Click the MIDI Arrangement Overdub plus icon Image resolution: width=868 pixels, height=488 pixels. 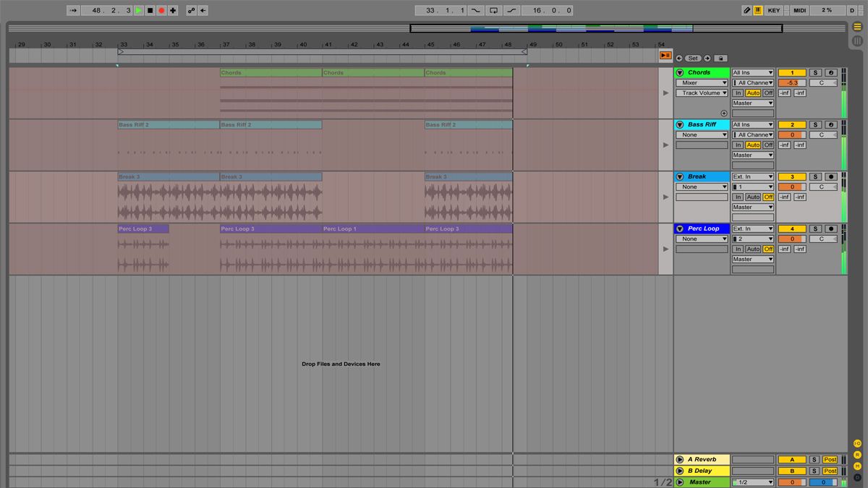click(172, 10)
